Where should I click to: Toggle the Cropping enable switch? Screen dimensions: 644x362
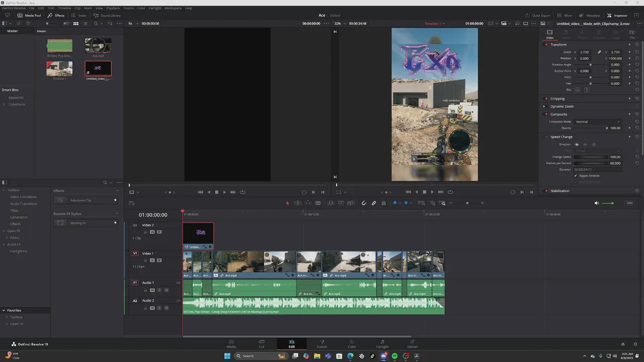(546, 99)
